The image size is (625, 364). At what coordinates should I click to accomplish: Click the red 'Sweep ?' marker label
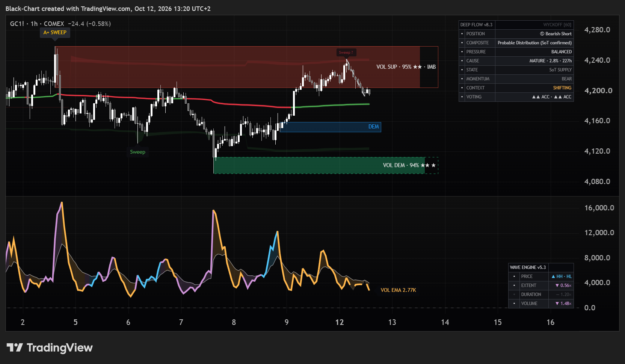coord(346,53)
